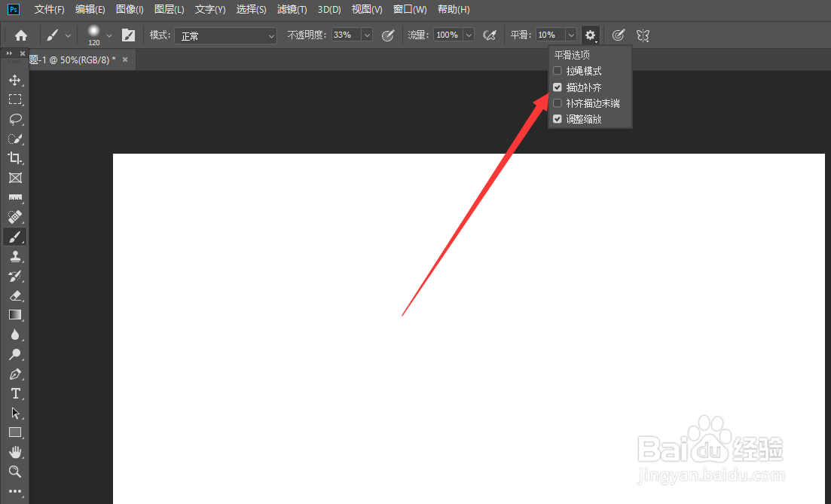Viewport: 831px width, 504px height.
Task: Close the toolbox panel with X
Action: (23, 53)
